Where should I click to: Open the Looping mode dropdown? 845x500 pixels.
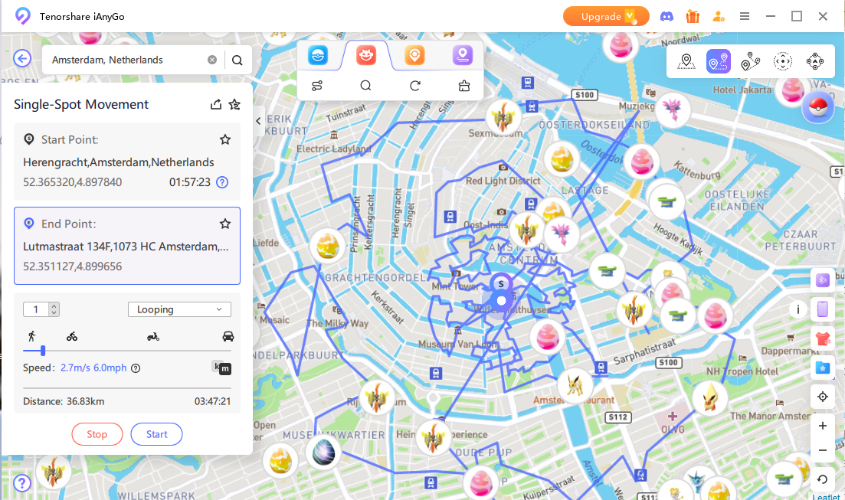click(179, 309)
